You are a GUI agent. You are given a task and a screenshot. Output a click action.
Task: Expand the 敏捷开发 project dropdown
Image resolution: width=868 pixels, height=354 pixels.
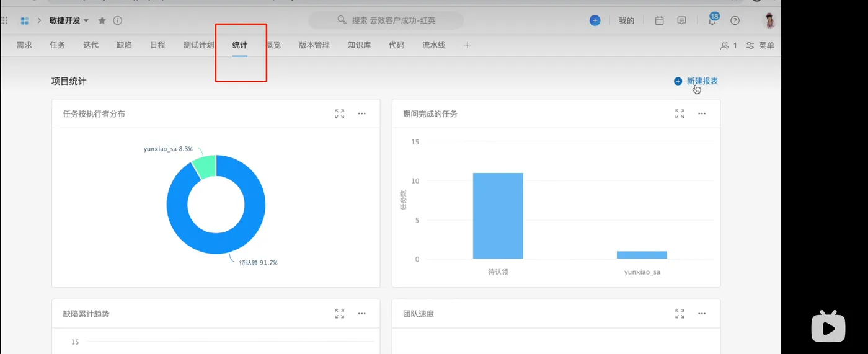[86, 20]
